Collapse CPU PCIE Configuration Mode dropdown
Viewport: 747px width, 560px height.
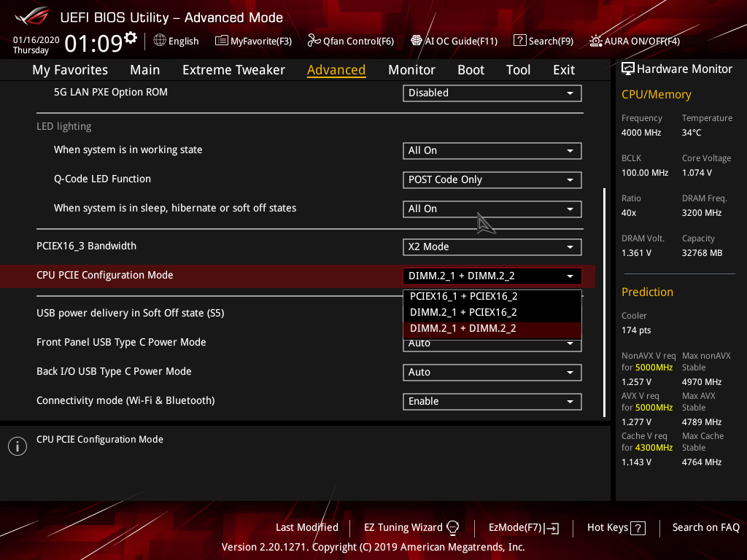[492, 276]
